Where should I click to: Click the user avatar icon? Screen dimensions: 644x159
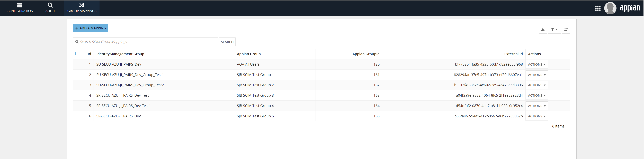point(610,8)
